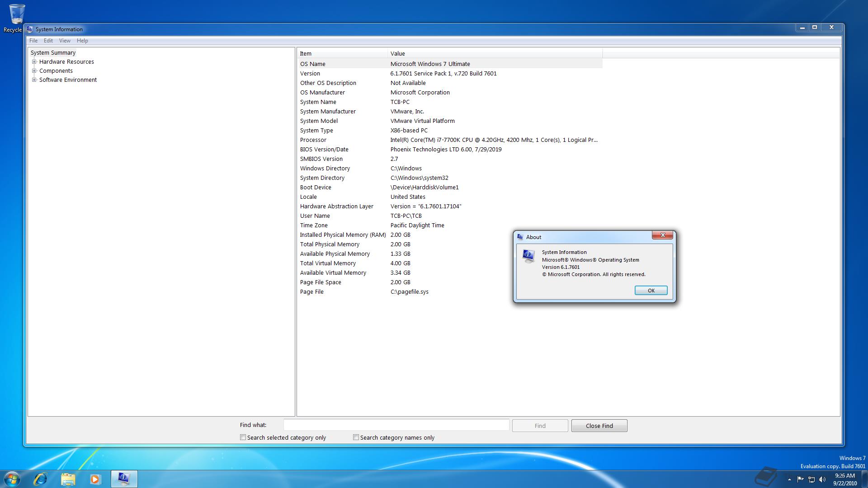Select Hardware Resources label
This screenshot has height=488, width=868.
pos(66,62)
